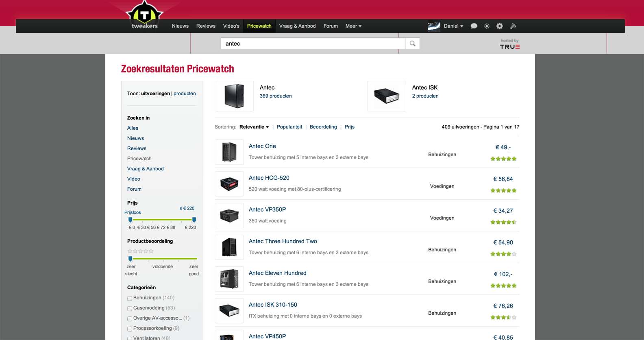The width and height of the screenshot is (644, 340).
Task: Click the Productbeoordeling star row
Action: (140, 251)
